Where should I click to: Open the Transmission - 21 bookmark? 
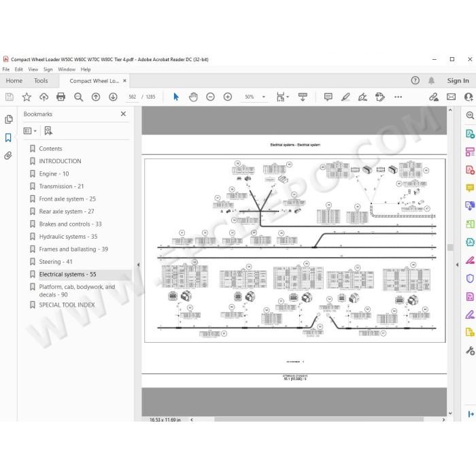pyautogui.click(x=61, y=186)
